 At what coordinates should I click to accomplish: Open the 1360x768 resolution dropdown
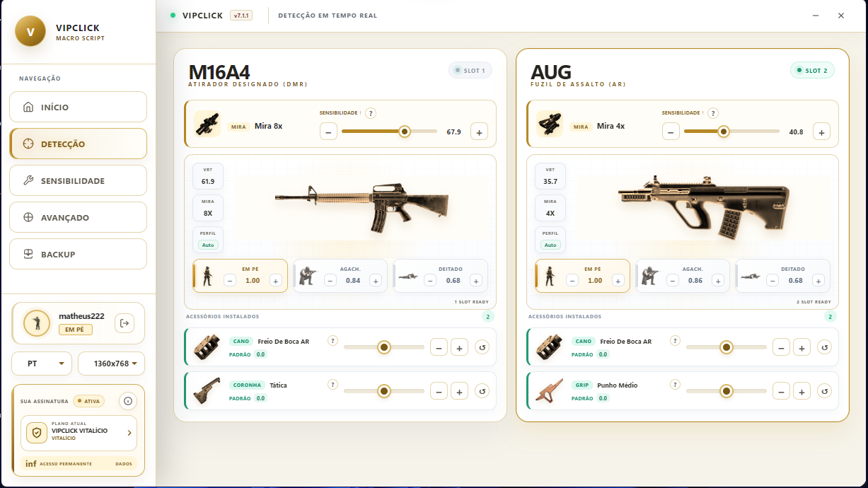point(111,364)
